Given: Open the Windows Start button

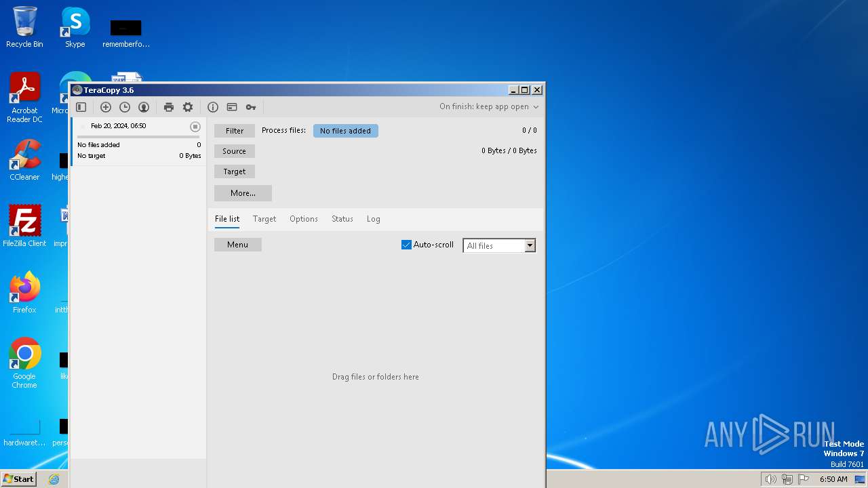Looking at the screenshot, I should point(19,479).
